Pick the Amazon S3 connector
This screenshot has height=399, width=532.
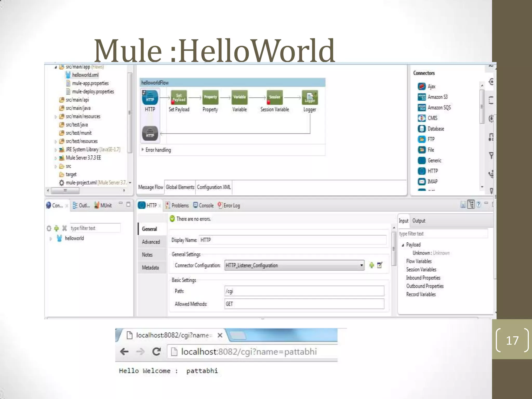(x=433, y=97)
